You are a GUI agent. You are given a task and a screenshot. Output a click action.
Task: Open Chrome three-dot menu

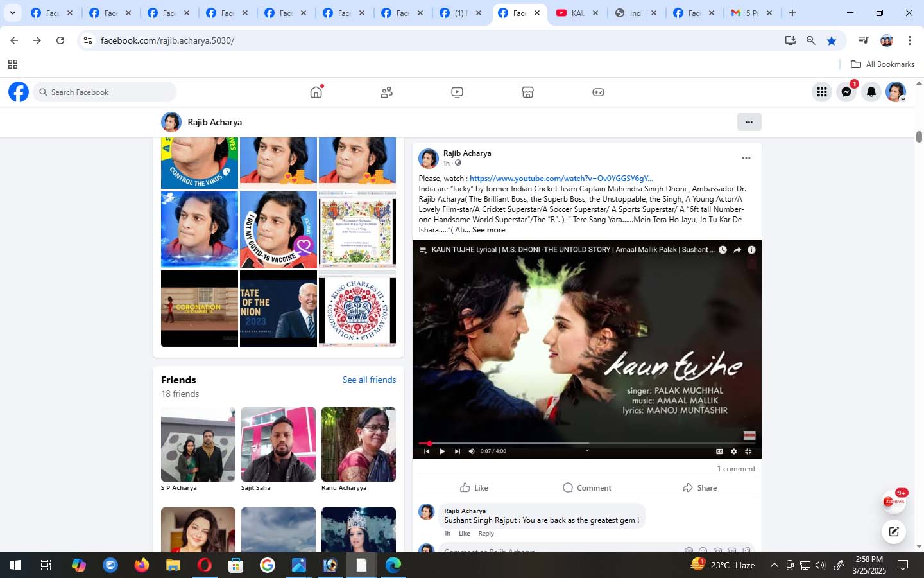click(910, 40)
